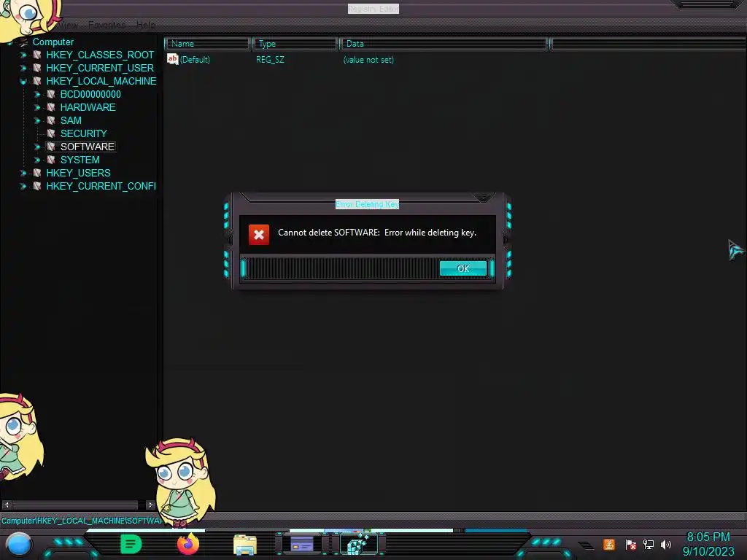Click OK in the Error Deleting Key dialog
Image resolution: width=747 pixels, height=560 pixels.
pos(463,268)
